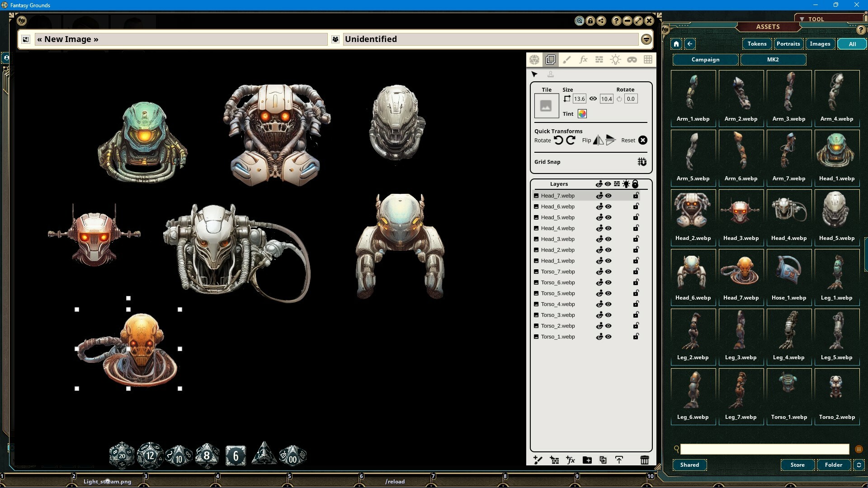868x488 pixels.
Task: Open the mask panel icon
Action: tap(632, 59)
